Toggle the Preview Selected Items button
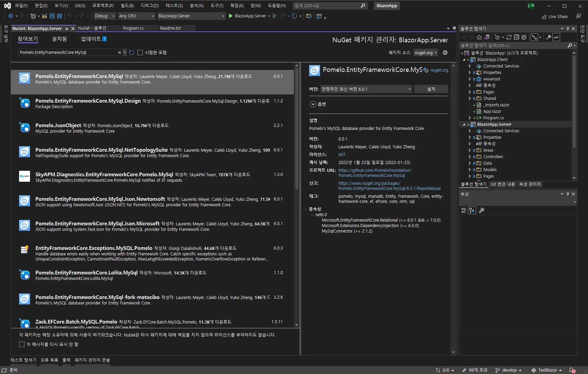 pyautogui.click(x=556, y=37)
